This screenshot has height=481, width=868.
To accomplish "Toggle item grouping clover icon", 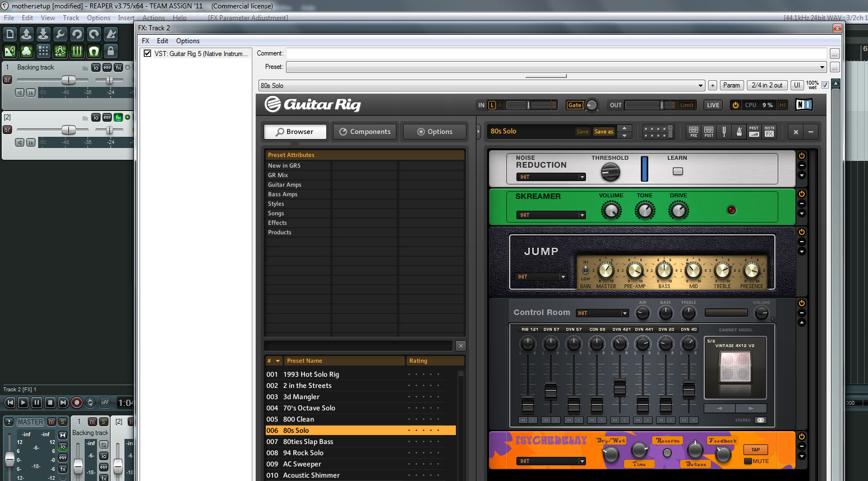I will coord(26,52).
